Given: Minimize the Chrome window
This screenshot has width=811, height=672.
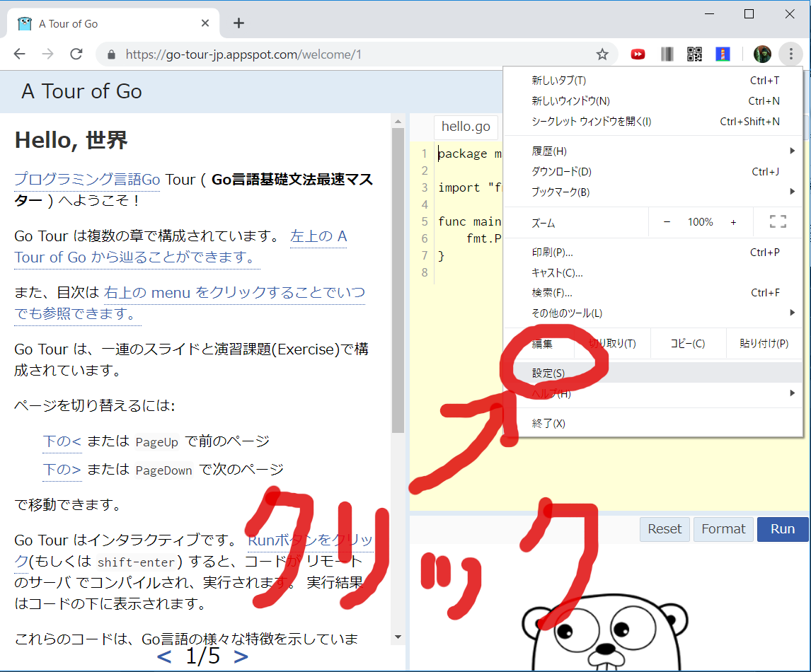Looking at the screenshot, I should 710,14.
